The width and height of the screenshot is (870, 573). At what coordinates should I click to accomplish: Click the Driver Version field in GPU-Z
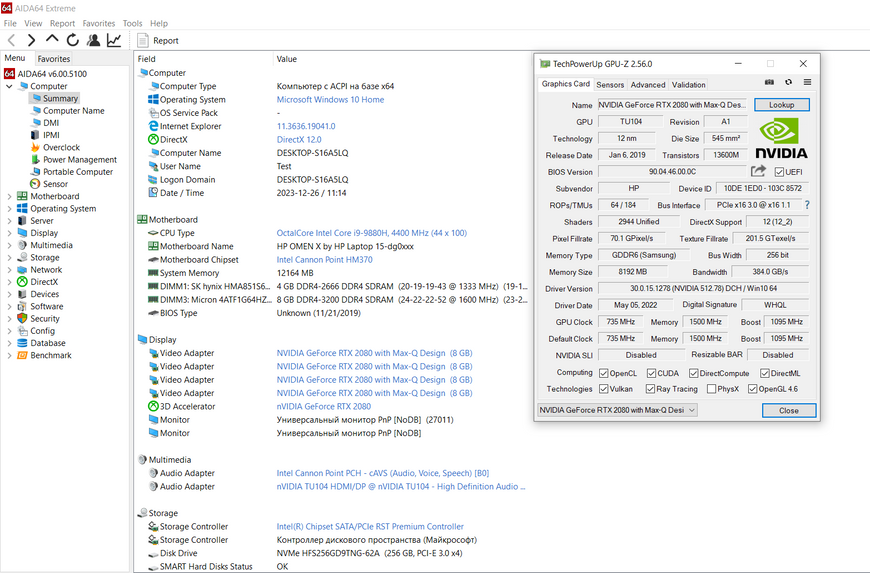703,288
